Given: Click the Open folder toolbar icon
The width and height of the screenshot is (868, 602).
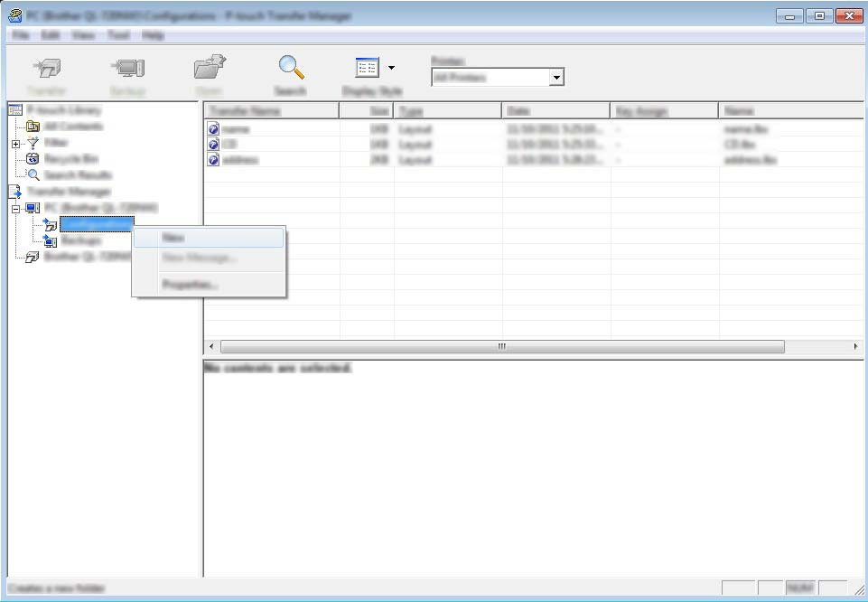Looking at the screenshot, I should tap(210, 68).
